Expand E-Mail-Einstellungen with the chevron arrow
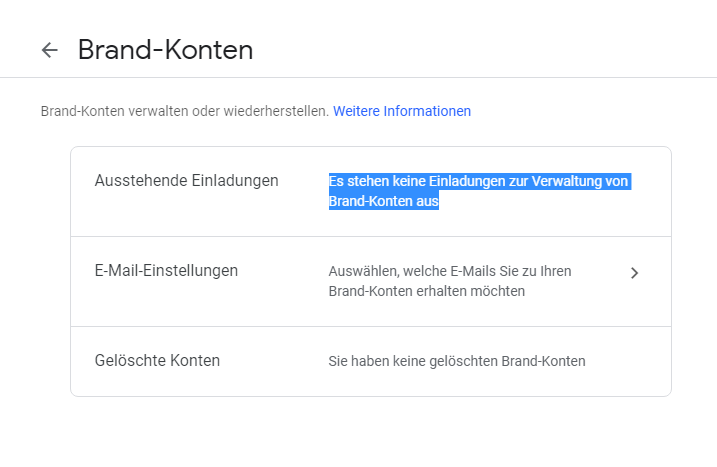The image size is (717, 467). 634,273
